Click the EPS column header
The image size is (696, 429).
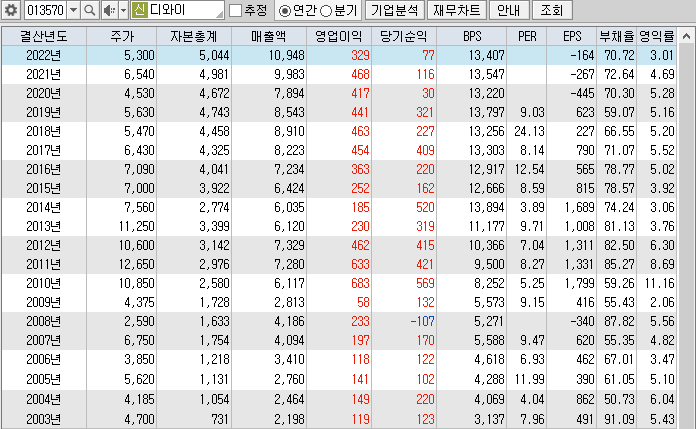[x=572, y=36]
